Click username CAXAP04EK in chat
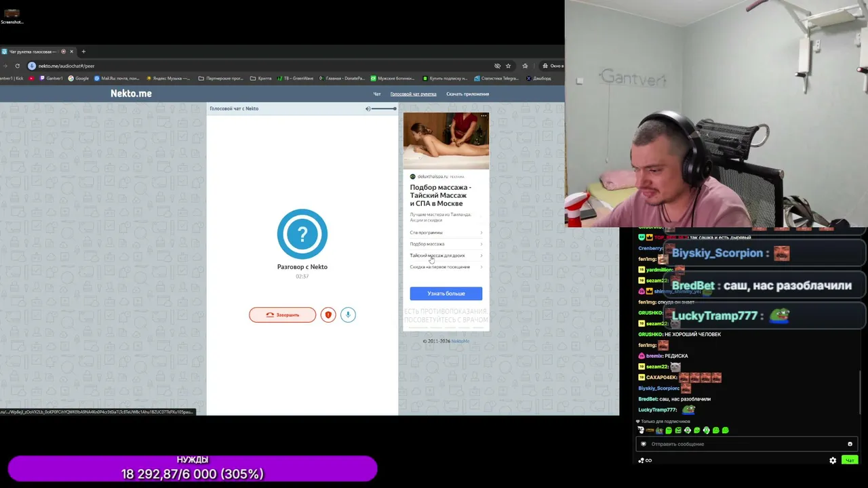Screen dimensions: 868x488 [662, 378]
